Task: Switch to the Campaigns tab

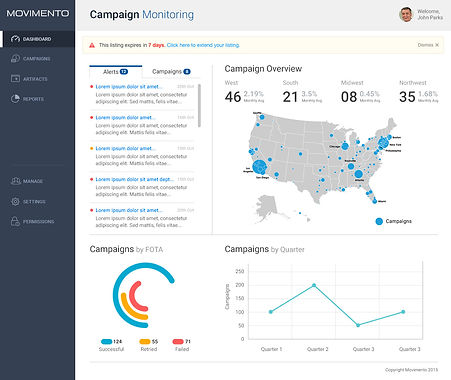Action: [x=171, y=72]
